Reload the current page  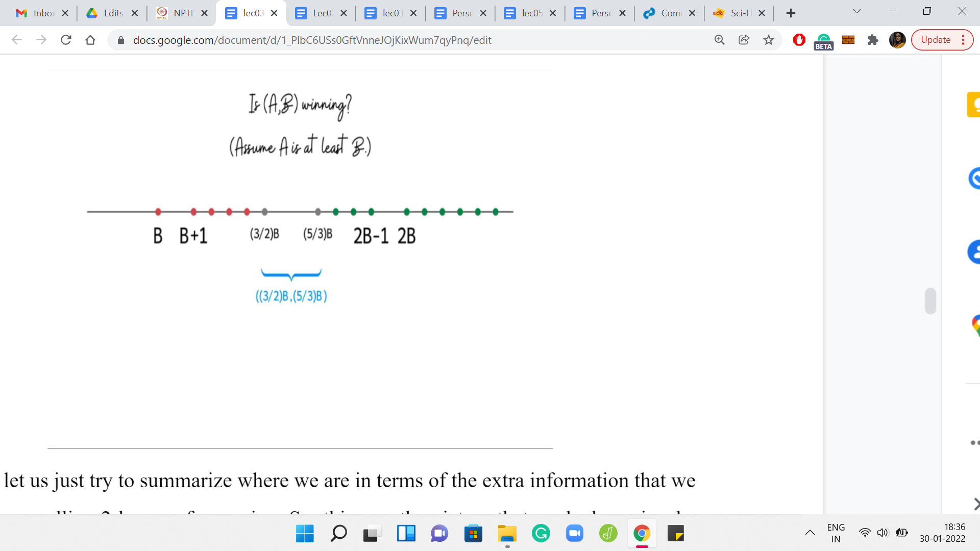coord(66,40)
